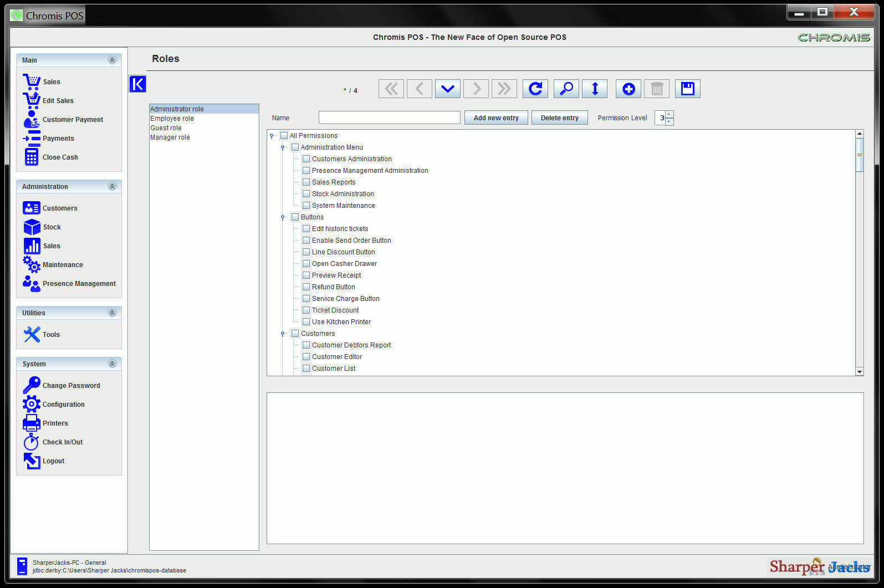Viewport: 884px width, 588px height.
Task: Open Customer Payment screen
Action: pyautogui.click(x=63, y=119)
